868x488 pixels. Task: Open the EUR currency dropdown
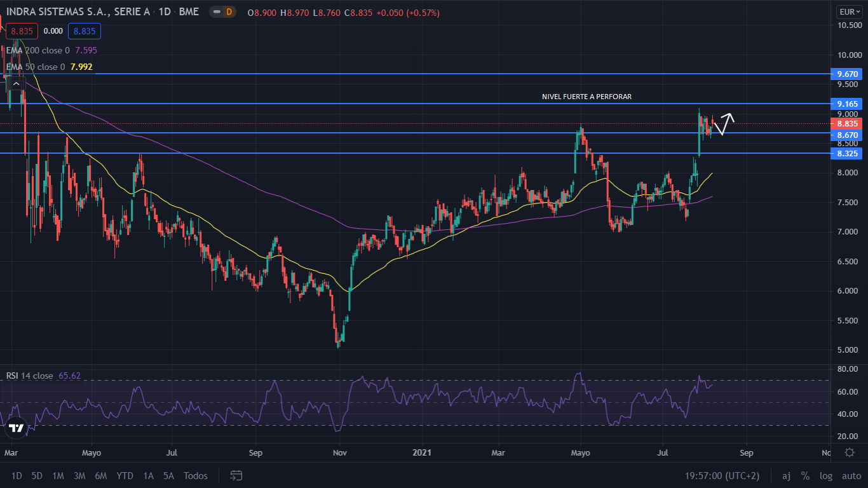pos(848,12)
